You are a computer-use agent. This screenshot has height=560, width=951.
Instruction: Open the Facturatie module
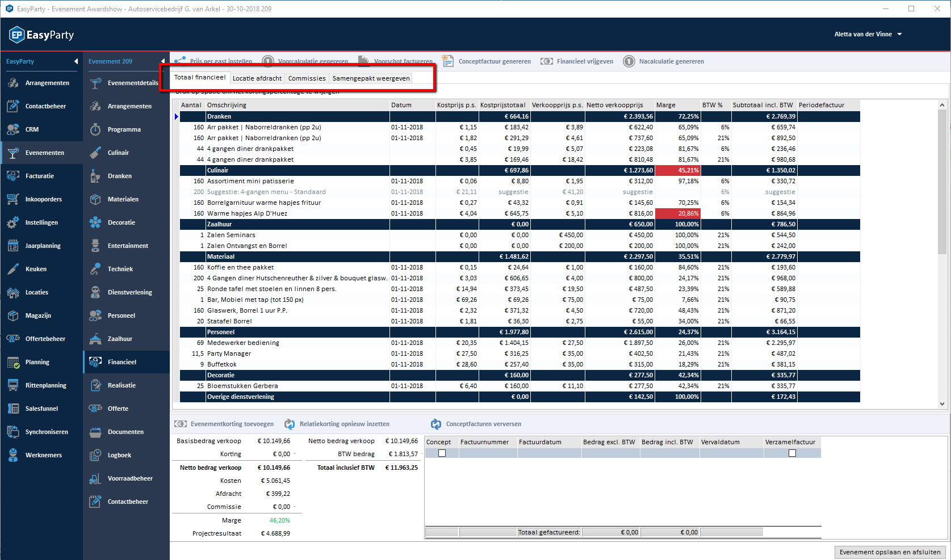click(41, 176)
